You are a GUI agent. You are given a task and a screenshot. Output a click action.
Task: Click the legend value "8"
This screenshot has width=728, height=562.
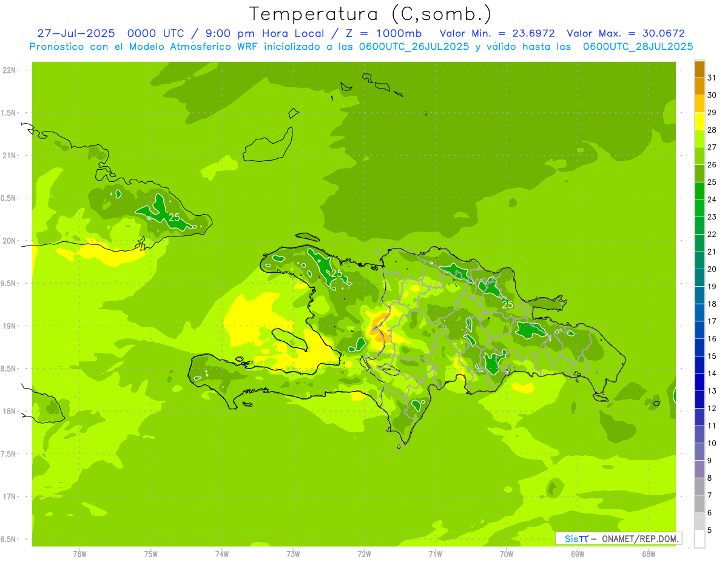(x=709, y=478)
